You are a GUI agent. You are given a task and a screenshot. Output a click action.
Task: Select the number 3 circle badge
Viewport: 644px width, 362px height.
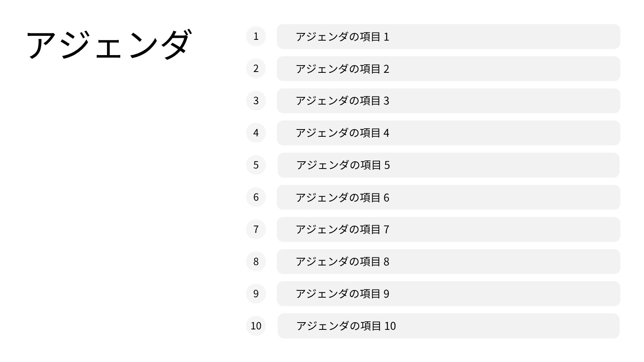(256, 101)
